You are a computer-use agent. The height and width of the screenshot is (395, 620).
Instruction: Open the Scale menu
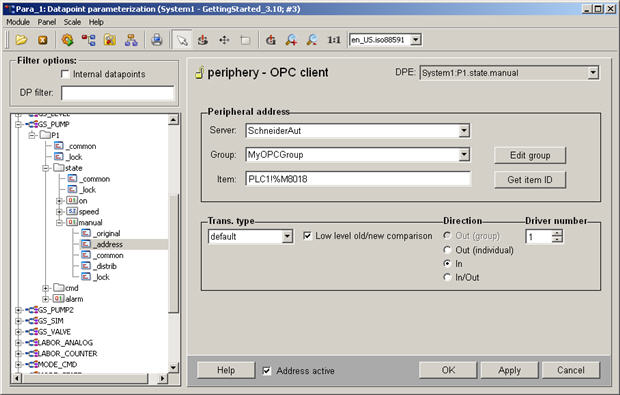(x=72, y=22)
